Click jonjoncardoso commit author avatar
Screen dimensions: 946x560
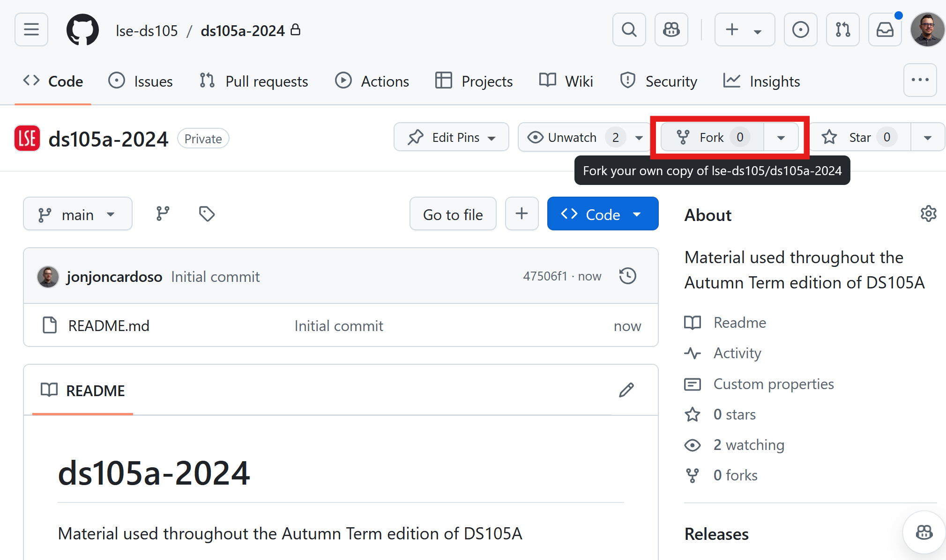coord(48,277)
